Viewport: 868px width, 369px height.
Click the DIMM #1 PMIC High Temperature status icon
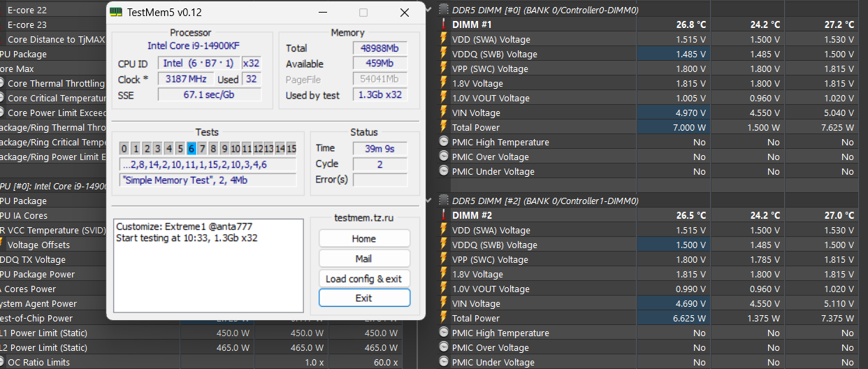443,142
